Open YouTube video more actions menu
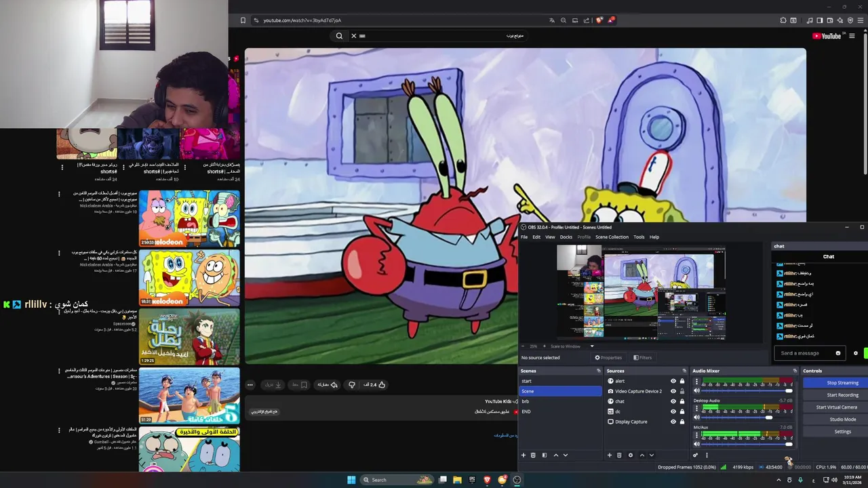Image resolution: width=868 pixels, height=488 pixels. tap(250, 385)
